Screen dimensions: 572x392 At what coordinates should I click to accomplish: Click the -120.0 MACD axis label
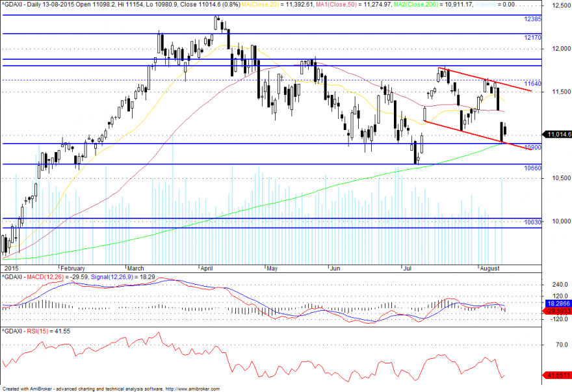click(560, 319)
